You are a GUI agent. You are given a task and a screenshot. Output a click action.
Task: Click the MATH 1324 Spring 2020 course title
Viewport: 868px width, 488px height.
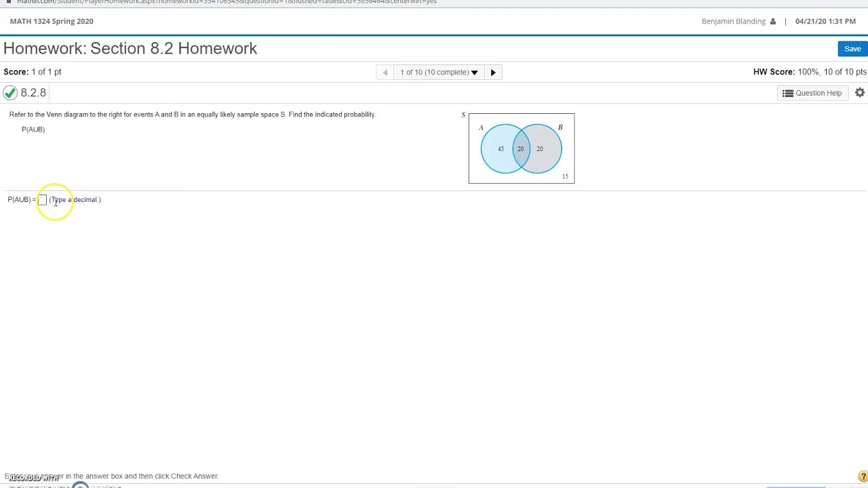pyautogui.click(x=52, y=21)
